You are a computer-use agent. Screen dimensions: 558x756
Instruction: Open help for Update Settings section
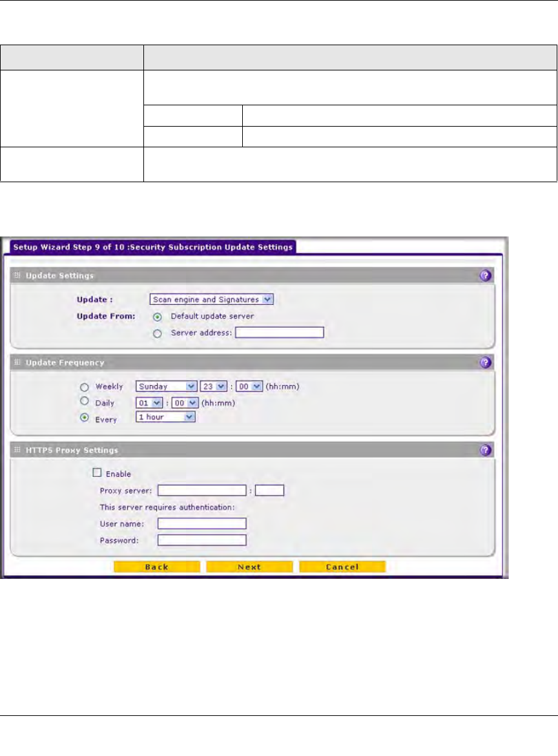pyautogui.click(x=485, y=275)
